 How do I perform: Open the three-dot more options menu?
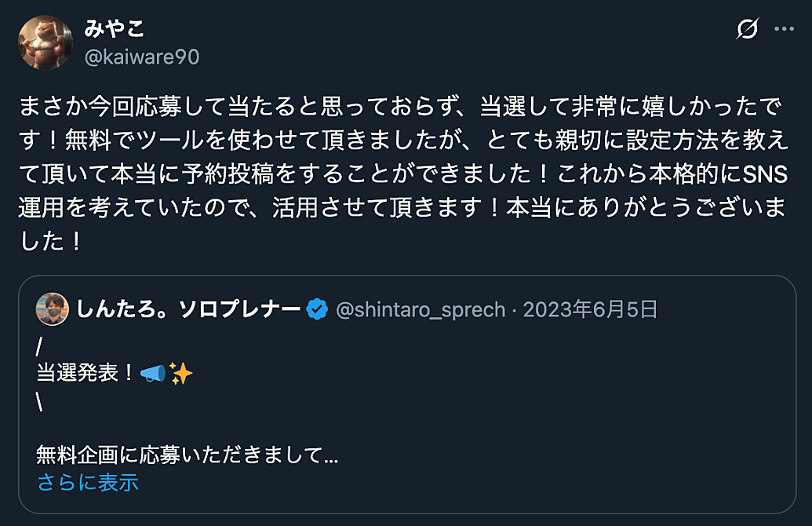tap(785, 30)
